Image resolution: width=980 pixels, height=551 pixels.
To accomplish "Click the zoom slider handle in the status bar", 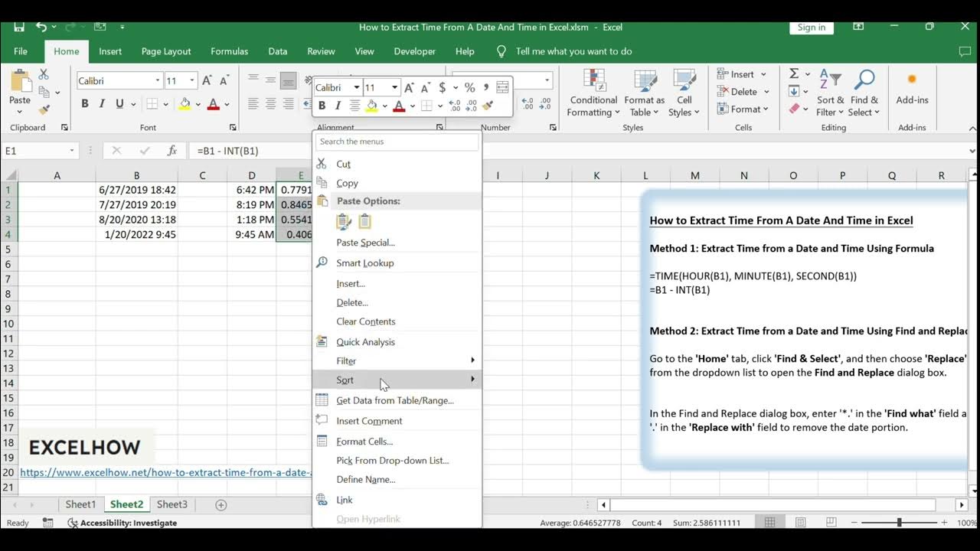I will (x=900, y=523).
